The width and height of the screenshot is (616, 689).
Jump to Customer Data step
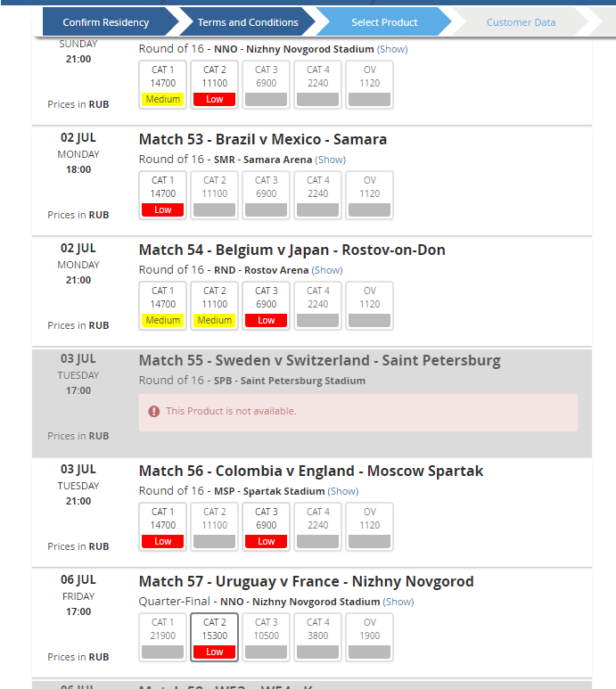tap(521, 22)
